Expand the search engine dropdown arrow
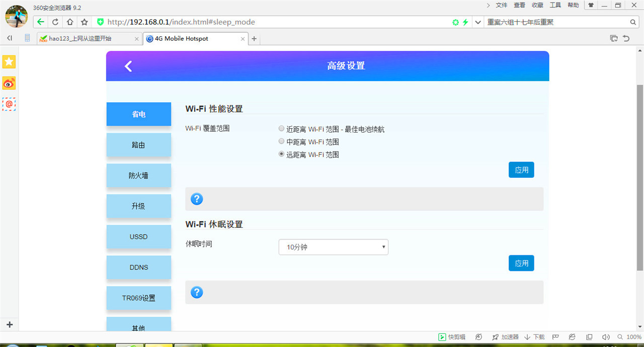The image size is (644, 347). pyautogui.click(x=477, y=22)
